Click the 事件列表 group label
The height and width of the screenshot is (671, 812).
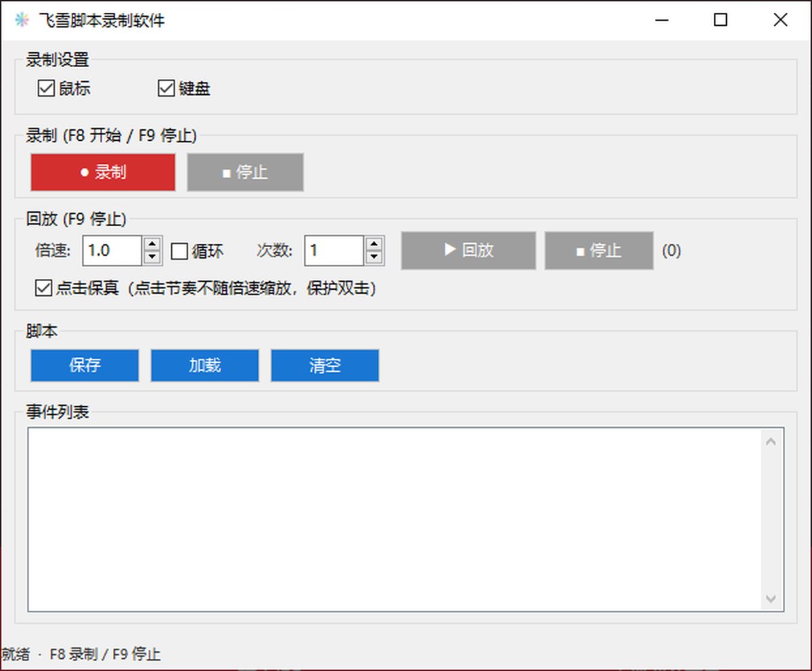click(x=58, y=412)
